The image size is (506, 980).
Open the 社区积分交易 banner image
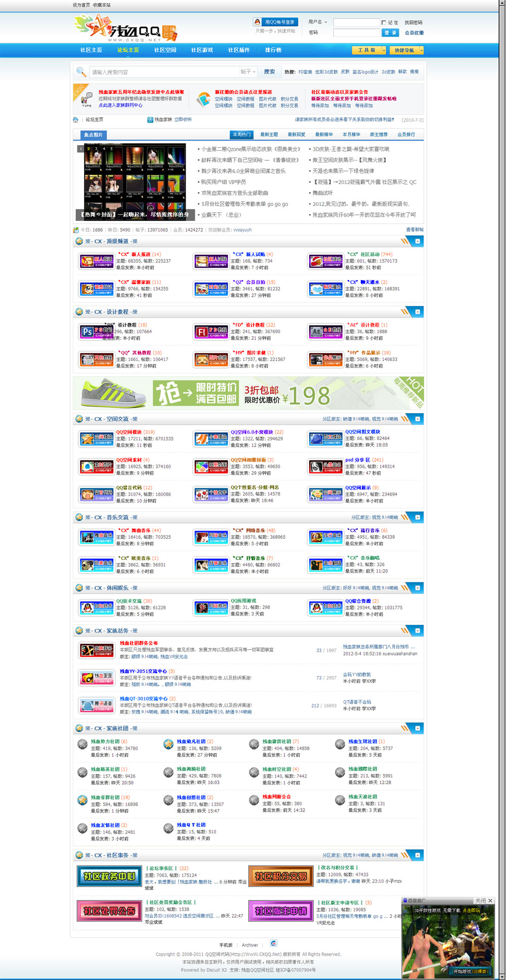click(281, 876)
